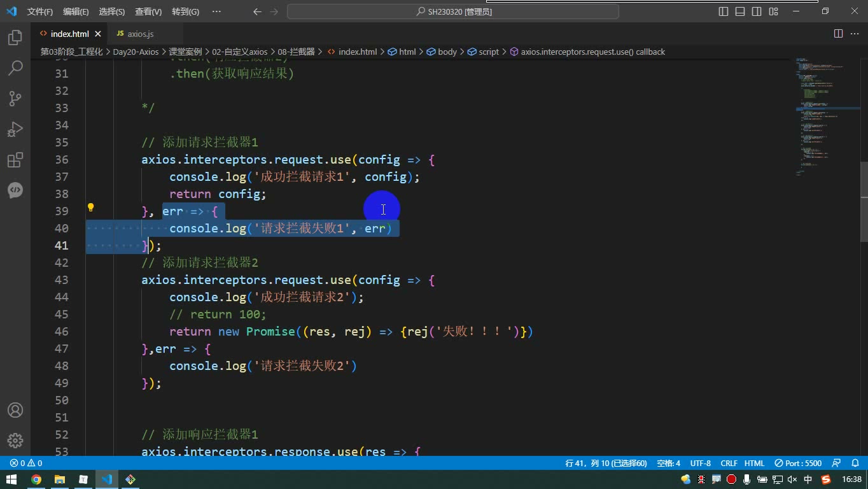
Task: Open the 文件(F) menu
Action: (40, 11)
